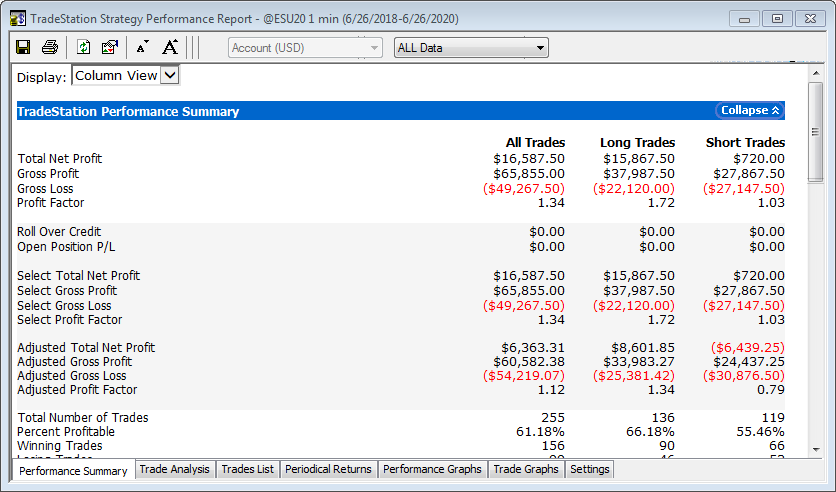The width and height of the screenshot is (836, 492).
Task: Click the Winning Trades label
Action: [x=60, y=446]
